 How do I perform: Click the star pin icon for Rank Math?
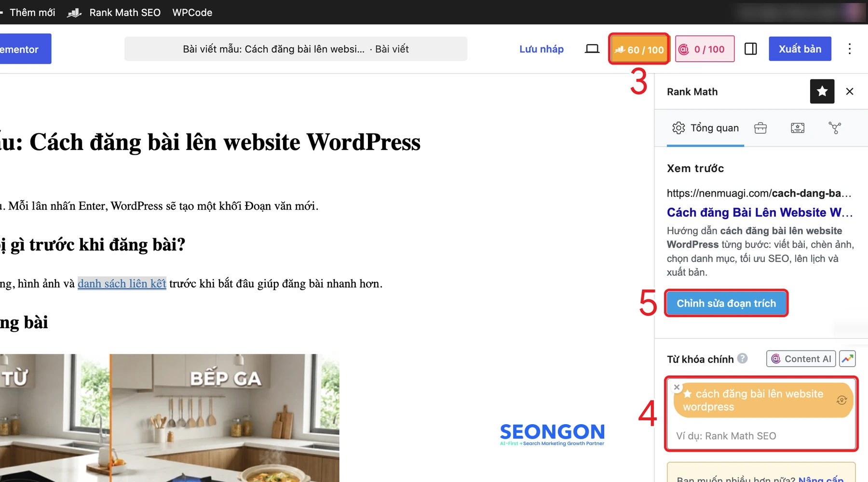click(x=822, y=91)
